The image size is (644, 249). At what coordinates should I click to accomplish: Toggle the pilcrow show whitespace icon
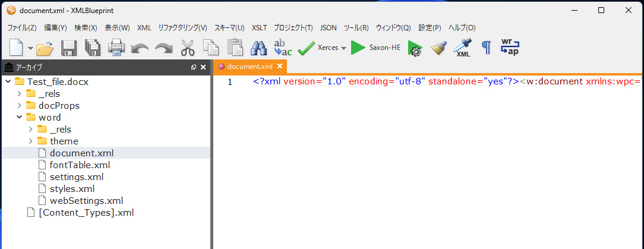click(x=487, y=48)
